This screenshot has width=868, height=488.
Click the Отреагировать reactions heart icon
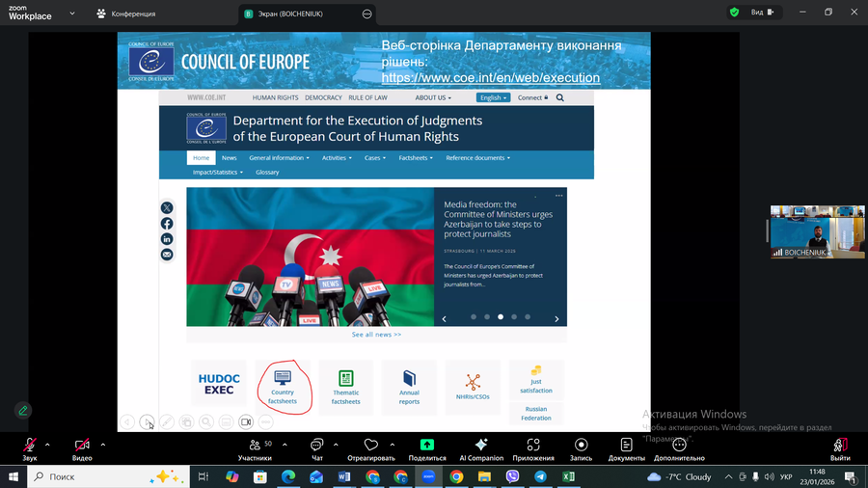[x=370, y=446]
